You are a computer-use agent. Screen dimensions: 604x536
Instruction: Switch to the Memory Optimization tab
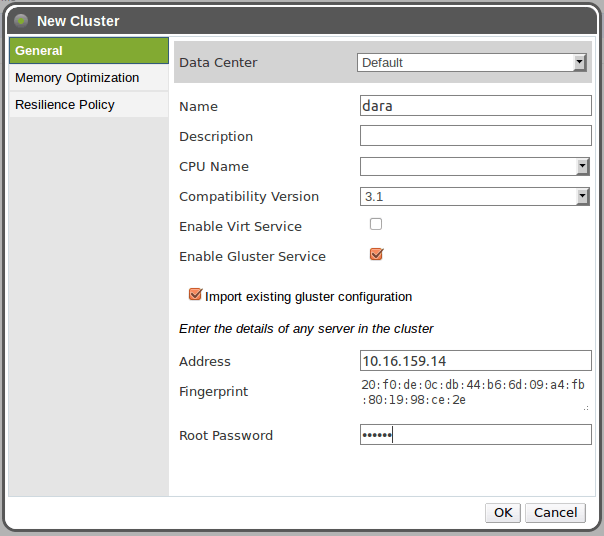click(88, 78)
